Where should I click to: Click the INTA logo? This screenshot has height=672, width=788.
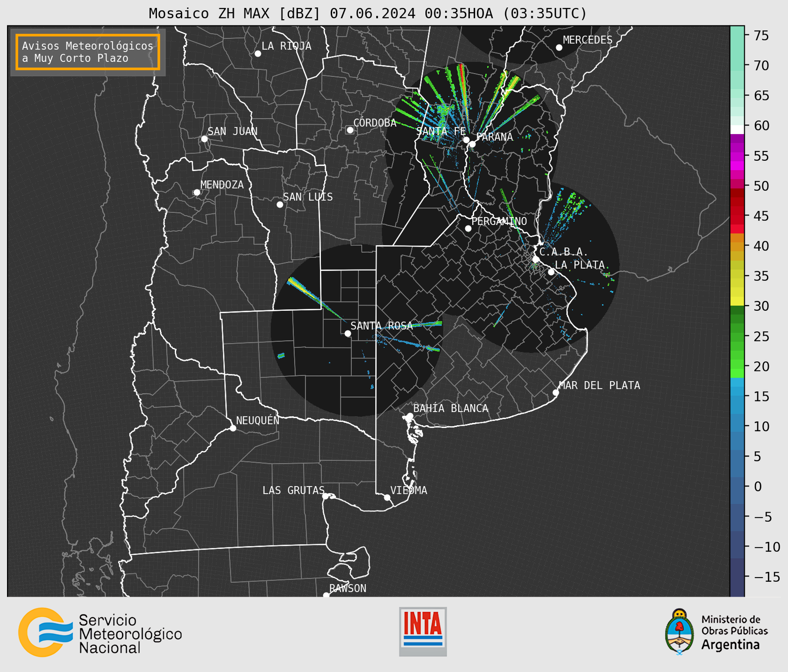coord(423,631)
